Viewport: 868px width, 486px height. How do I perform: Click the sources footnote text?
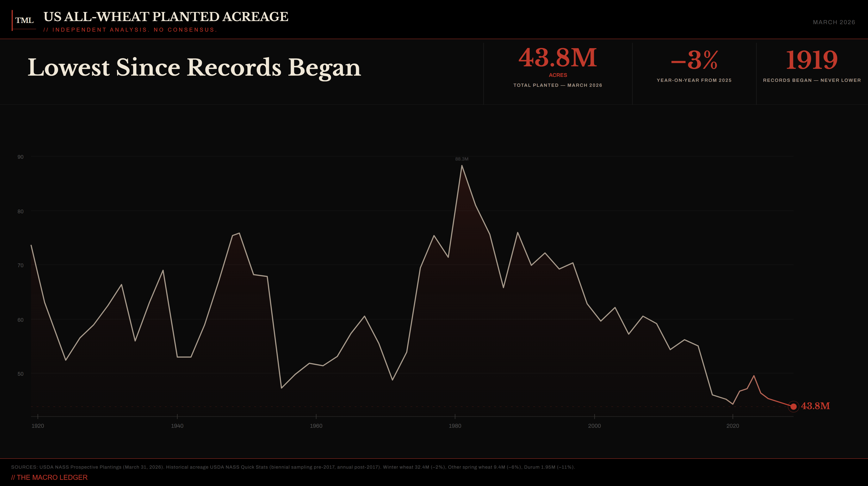pyautogui.click(x=293, y=467)
